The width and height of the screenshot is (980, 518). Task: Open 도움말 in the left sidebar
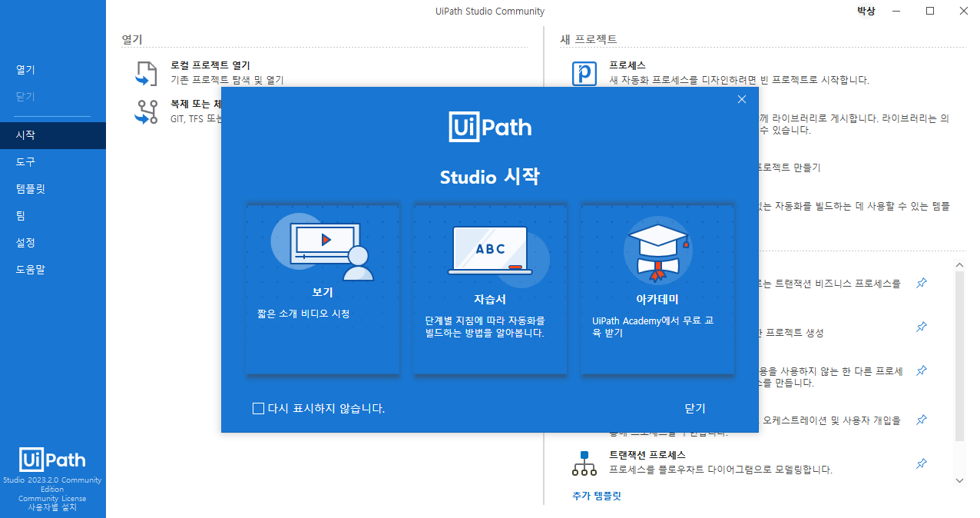53,270
